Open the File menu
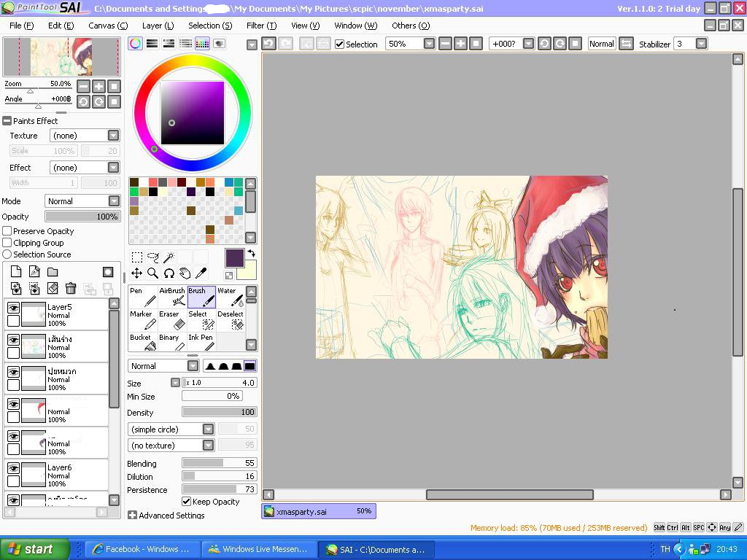This screenshot has height=560, width=747. [x=21, y=26]
